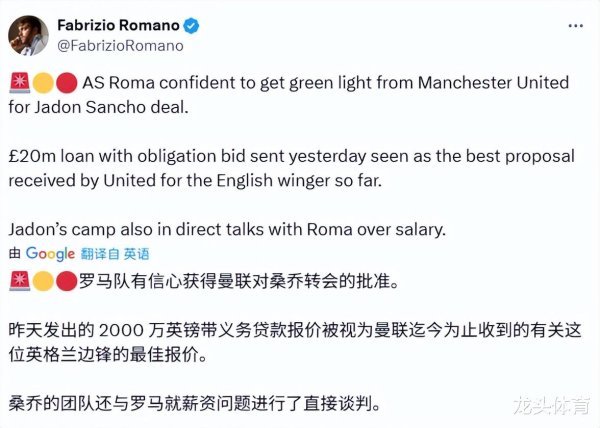The image size is (600, 428).
Task: Click the yellow circle emoji in English tweet
Action: click(x=43, y=83)
